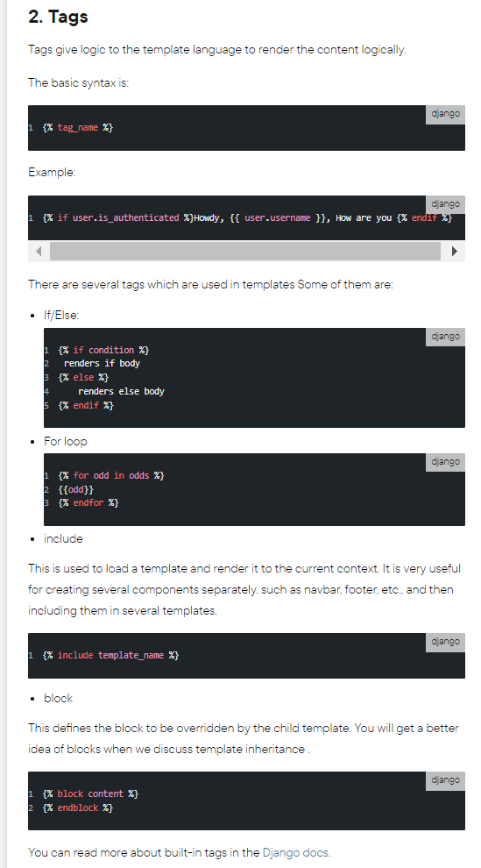Click the "user.username" variable in the example code
481x868 pixels.
pyautogui.click(x=278, y=218)
